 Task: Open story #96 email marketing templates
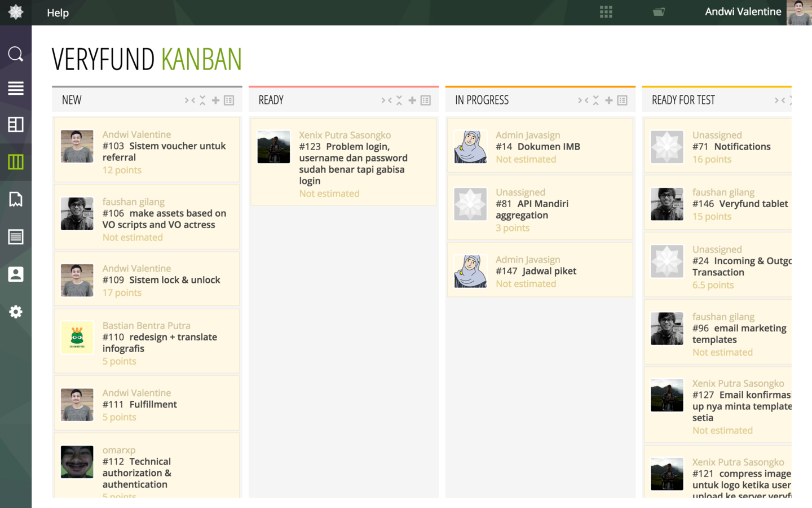(739, 334)
